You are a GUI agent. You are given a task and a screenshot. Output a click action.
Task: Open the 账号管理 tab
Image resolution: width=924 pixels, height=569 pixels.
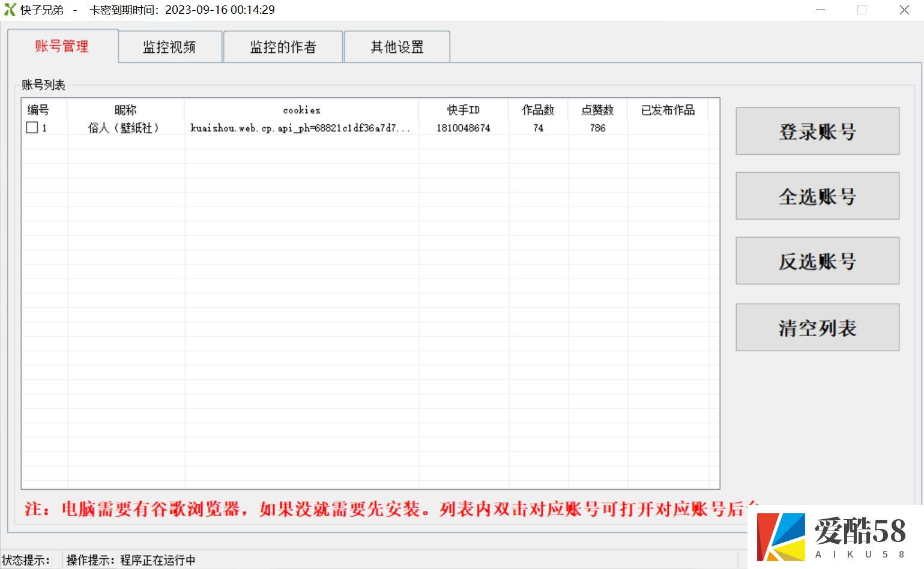62,46
